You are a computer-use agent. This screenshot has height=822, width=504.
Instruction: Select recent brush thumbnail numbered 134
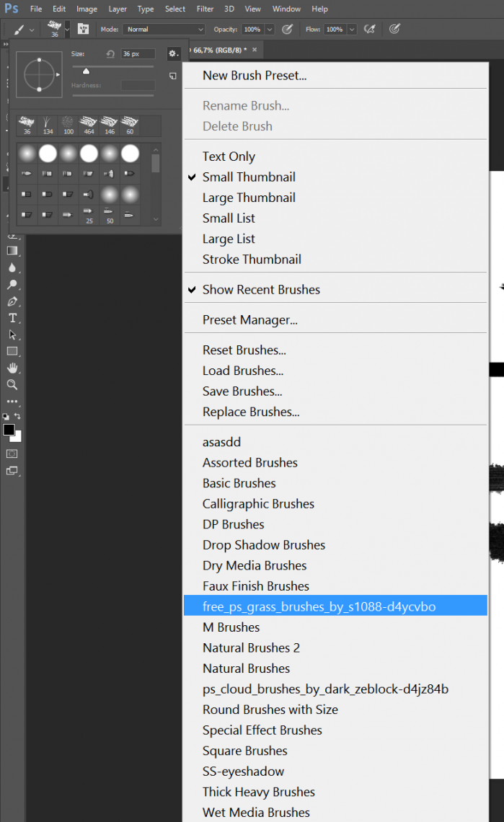[47, 125]
